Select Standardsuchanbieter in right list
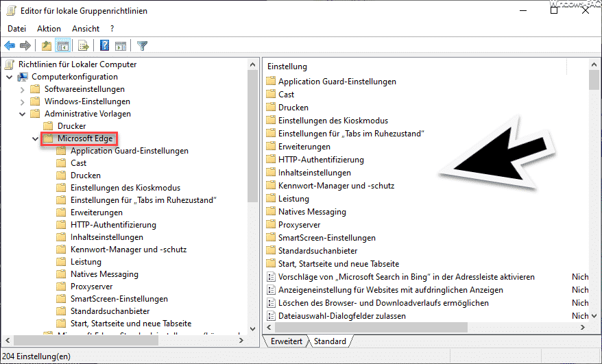Viewport: 602px width, 364px height. [x=317, y=251]
